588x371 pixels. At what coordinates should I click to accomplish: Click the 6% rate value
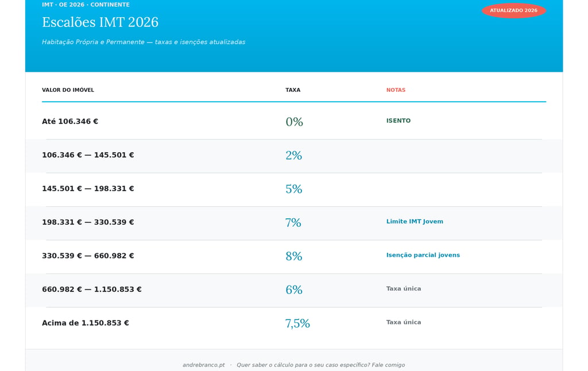tap(294, 289)
